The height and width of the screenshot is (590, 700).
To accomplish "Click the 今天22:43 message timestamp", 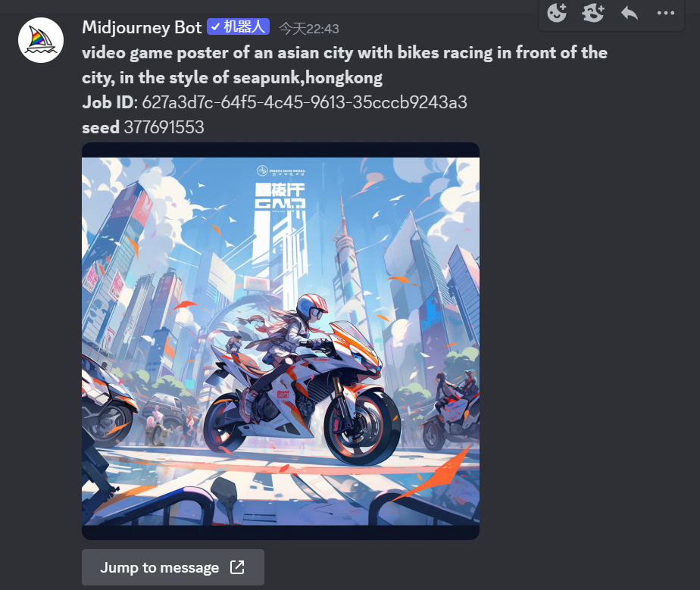I will (x=309, y=29).
